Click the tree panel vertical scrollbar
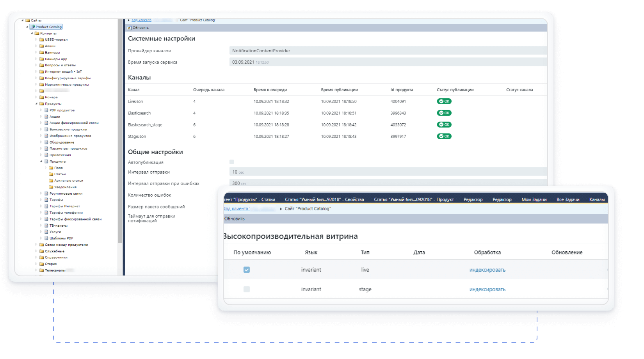The image size is (644, 359). [x=120, y=131]
